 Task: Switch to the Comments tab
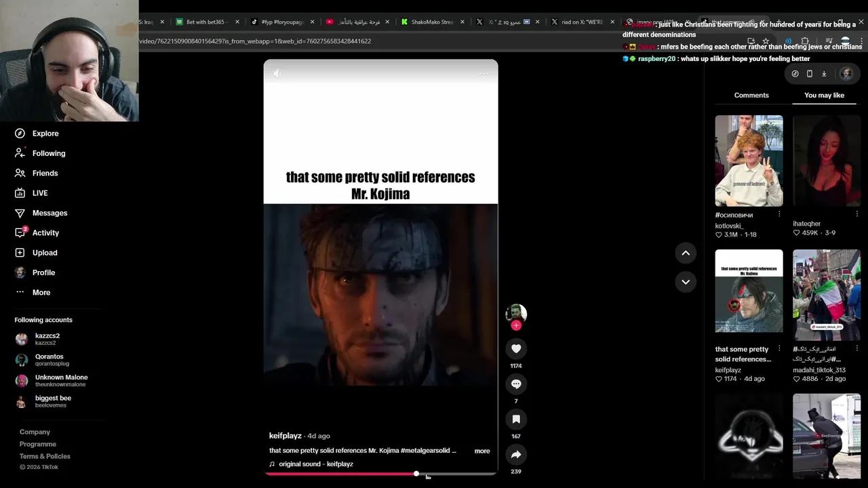tap(751, 96)
